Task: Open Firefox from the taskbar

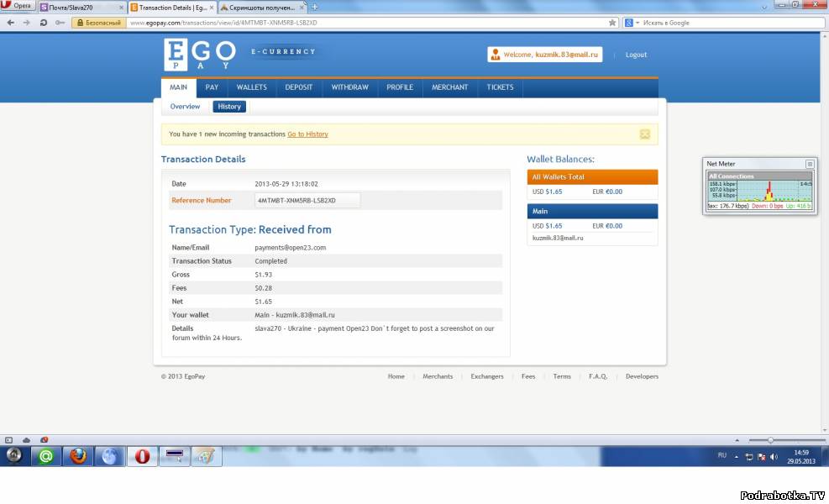Action: click(78, 456)
